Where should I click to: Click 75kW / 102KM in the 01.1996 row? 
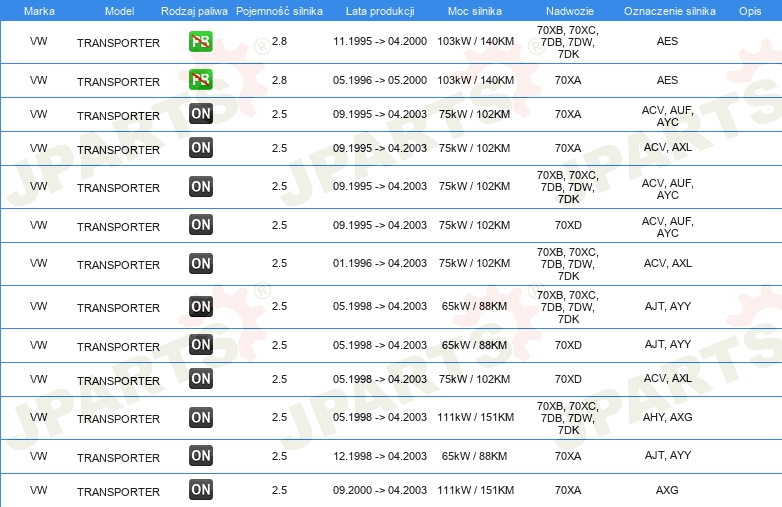[x=474, y=263]
